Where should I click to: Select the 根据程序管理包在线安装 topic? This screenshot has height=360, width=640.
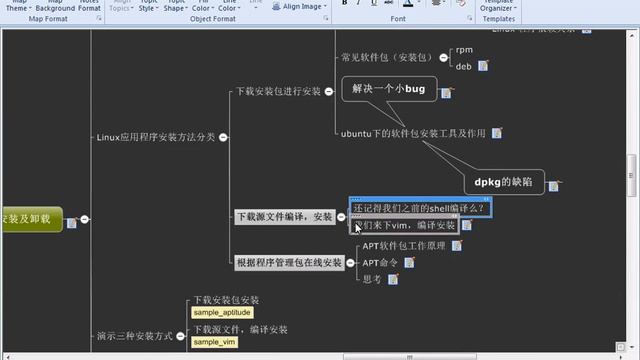[x=289, y=263]
